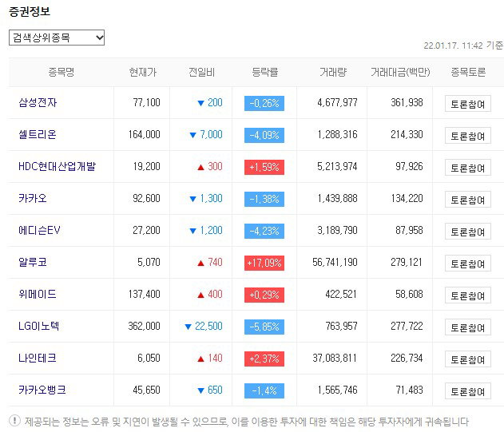The width and height of the screenshot is (504, 432).
Task: Click 토론참여 button for 셀트리온
Action: [x=468, y=135]
